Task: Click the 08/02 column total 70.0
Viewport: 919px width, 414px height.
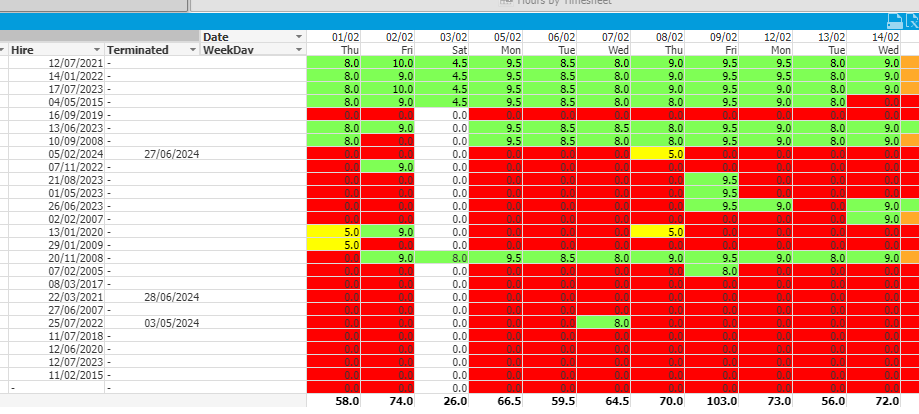Action: pyautogui.click(x=671, y=401)
